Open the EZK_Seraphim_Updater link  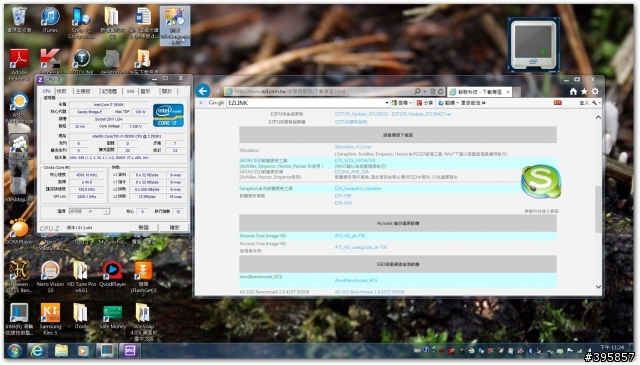click(x=358, y=188)
